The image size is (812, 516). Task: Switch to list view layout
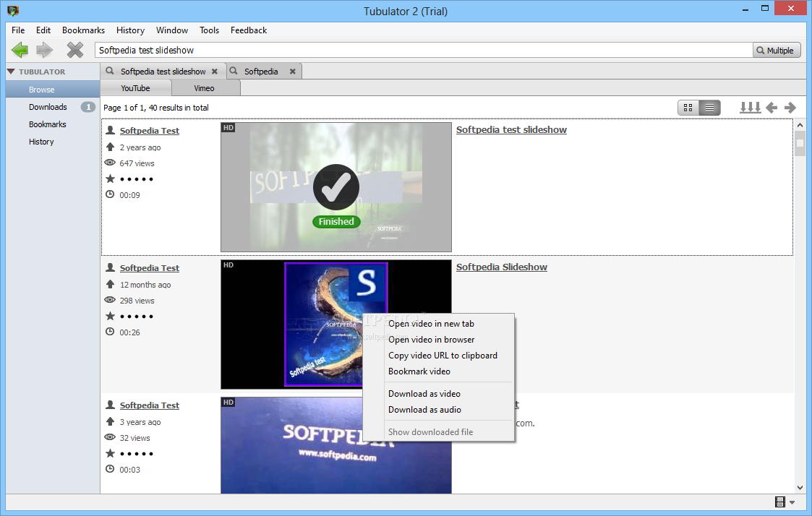(x=709, y=108)
